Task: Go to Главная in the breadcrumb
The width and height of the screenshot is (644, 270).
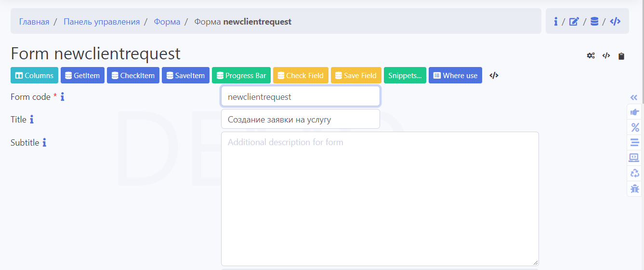Action: point(34,22)
